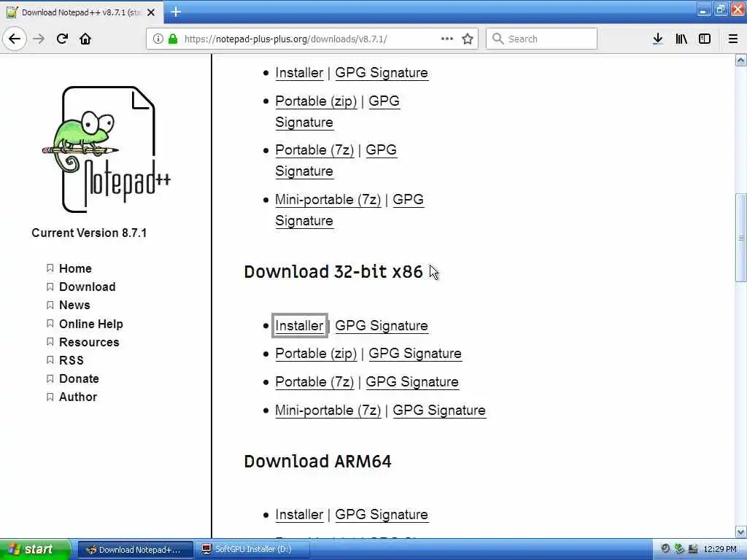Click GPG Signature beside 32-bit Portable (7z)
Image resolution: width=747 pixels, height=560 pixels.
tap(412, 382)
